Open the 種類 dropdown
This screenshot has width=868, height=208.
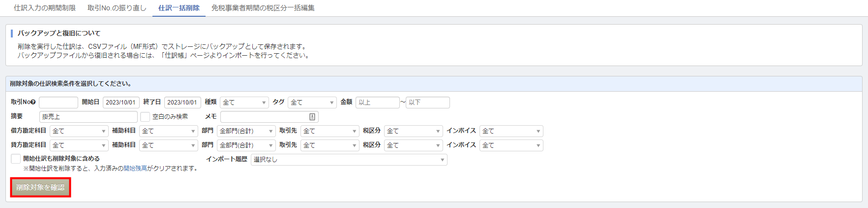244,103
